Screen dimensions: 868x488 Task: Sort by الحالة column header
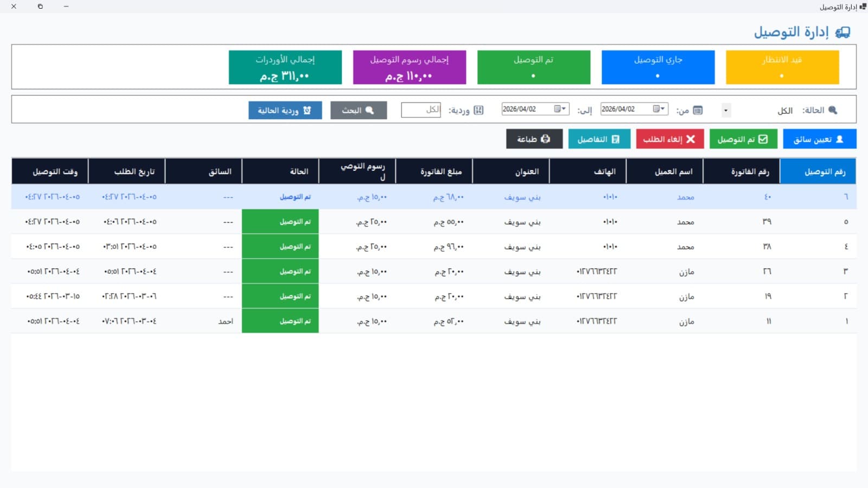280,171
